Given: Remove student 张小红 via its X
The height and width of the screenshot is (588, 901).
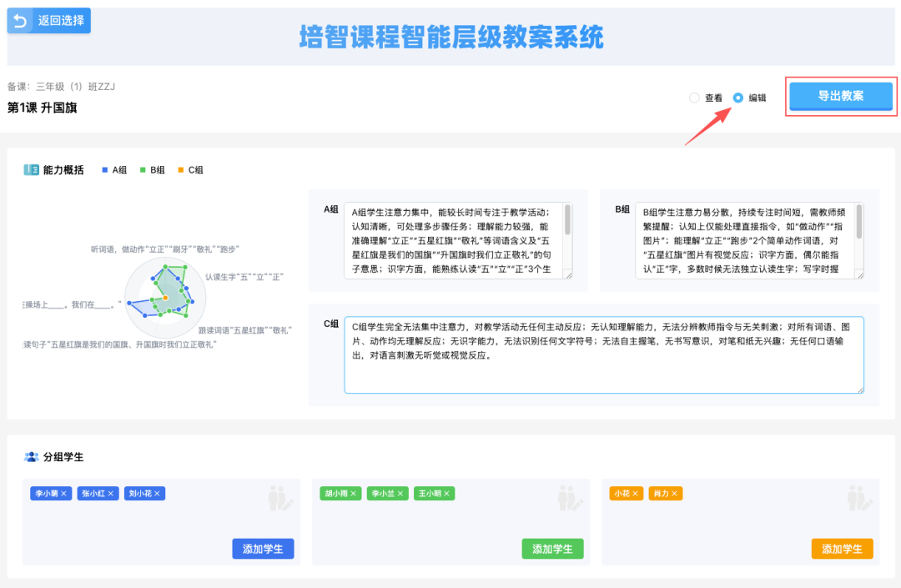Looking at the screenshot, I should 111,493.
